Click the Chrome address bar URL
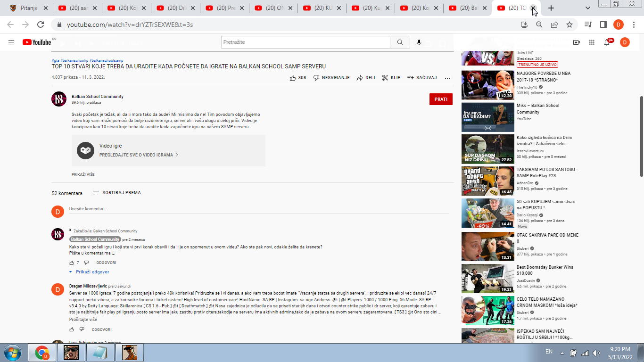This screenshot has width=644, height=362. (130, 25)
